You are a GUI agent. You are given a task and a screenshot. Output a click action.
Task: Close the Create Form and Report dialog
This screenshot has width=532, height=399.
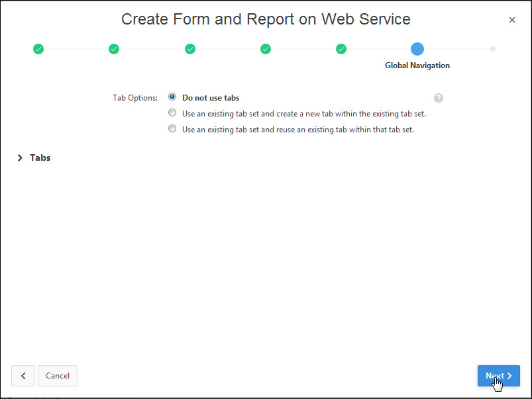(x=512, y=20)
